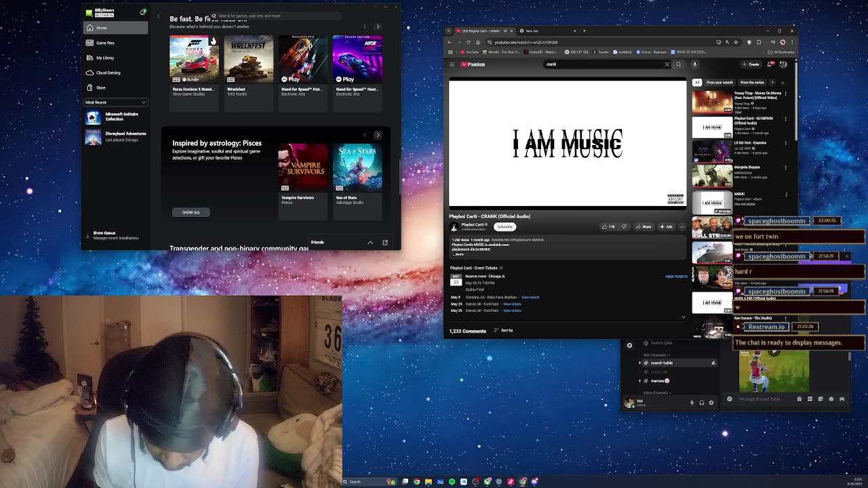Go to previous racing games page
The image size is (868, 488).
point(364,26)
